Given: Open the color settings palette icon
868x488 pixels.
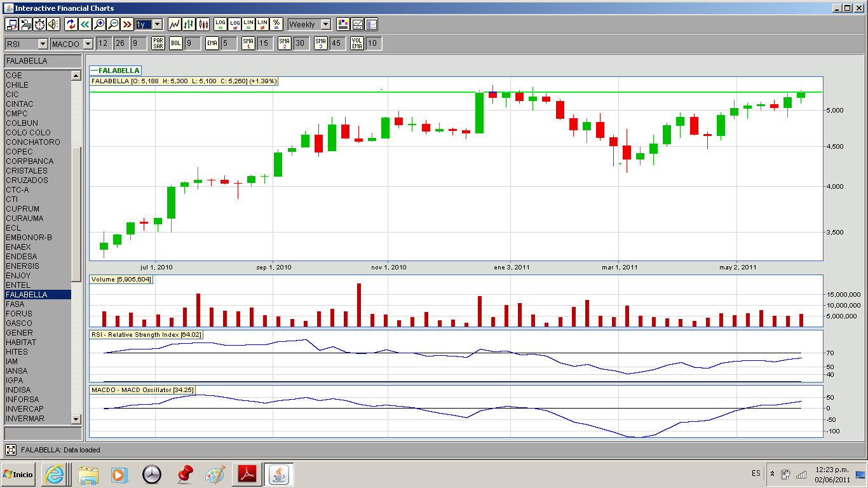Looking at the screenshot, I should coord(343,25).
